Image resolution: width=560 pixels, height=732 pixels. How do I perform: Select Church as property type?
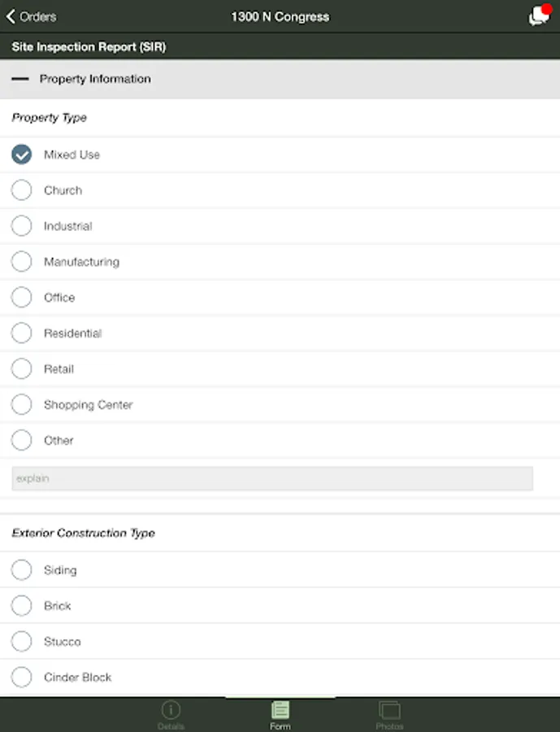click(22, 190)
